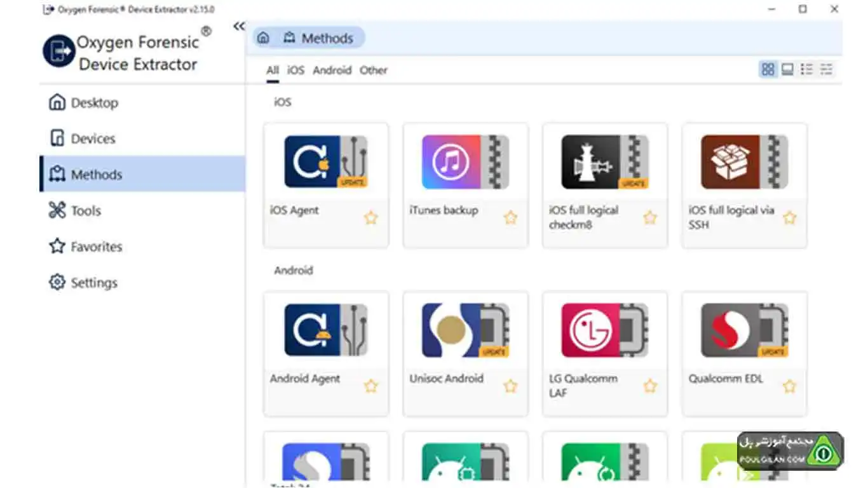
Task: Switch to the All filter tab
Action: click(273, 70)
